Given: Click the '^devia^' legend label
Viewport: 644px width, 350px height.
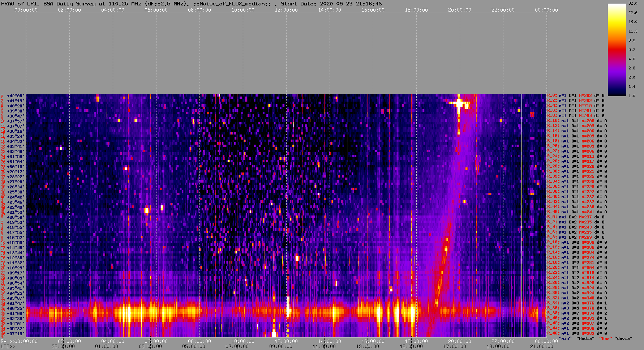Looking at the screenshot, I should point(623,338).
